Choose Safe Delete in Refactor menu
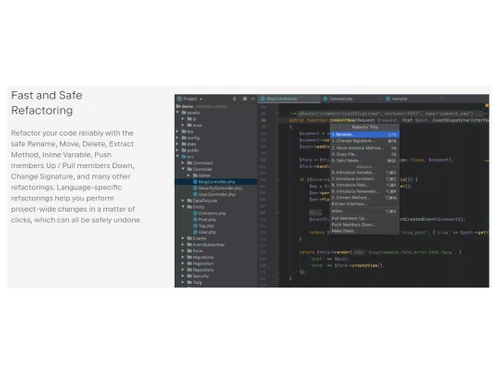This screenshot has width=500, height=375. point(365,161)
